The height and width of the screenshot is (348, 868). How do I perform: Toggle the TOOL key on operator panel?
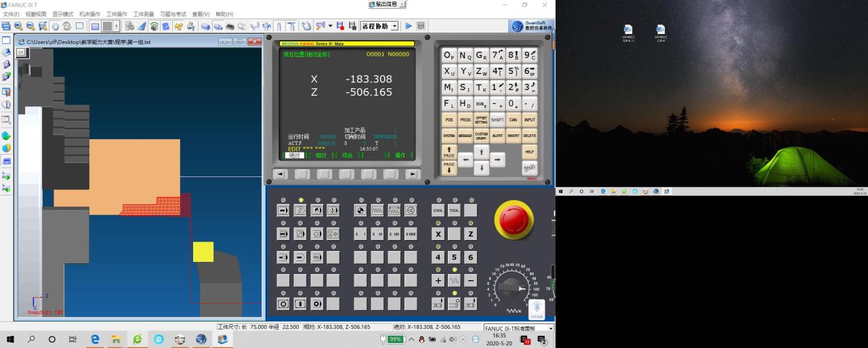point(454,210)
